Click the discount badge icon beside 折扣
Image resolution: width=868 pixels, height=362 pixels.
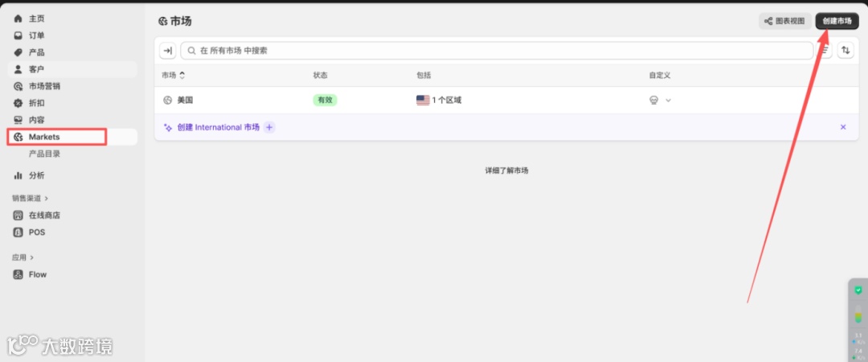(18, 103)
